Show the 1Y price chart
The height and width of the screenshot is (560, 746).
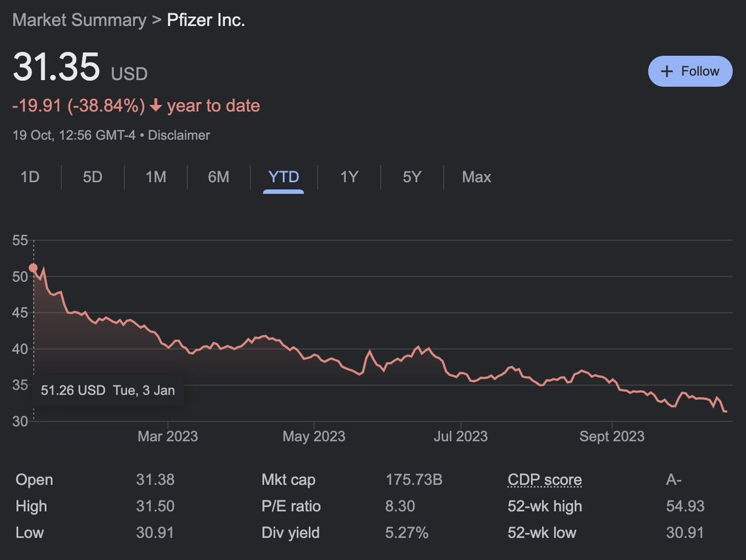click(349, 177)
